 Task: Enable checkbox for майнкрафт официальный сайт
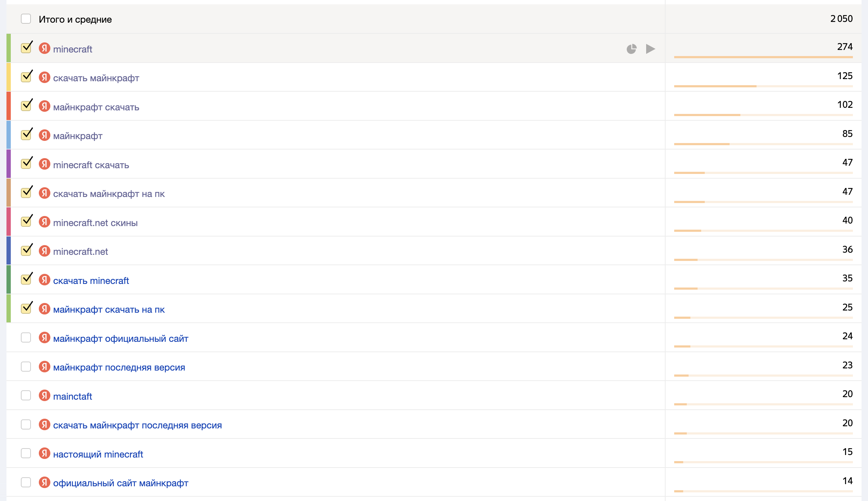pyautogui.click(x=26, y=338)
